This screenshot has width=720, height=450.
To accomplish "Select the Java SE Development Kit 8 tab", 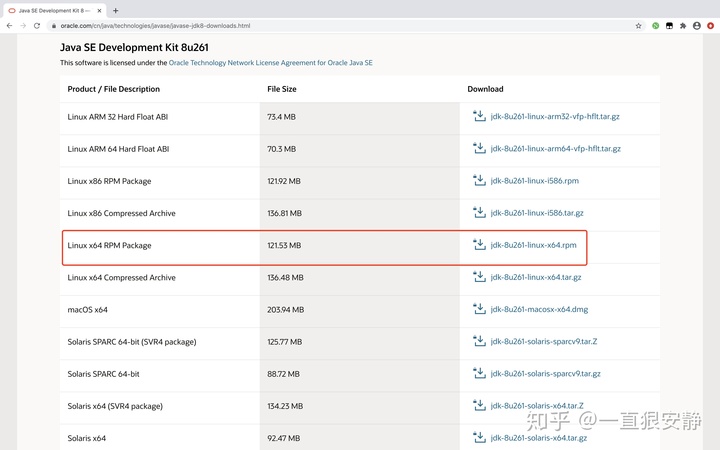I will [x=54, y=11].
